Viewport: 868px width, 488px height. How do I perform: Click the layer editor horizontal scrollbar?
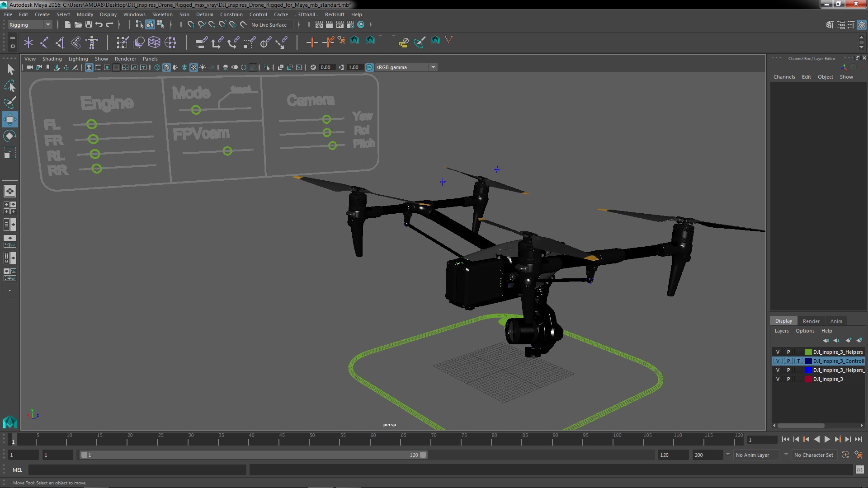[801, 425]
